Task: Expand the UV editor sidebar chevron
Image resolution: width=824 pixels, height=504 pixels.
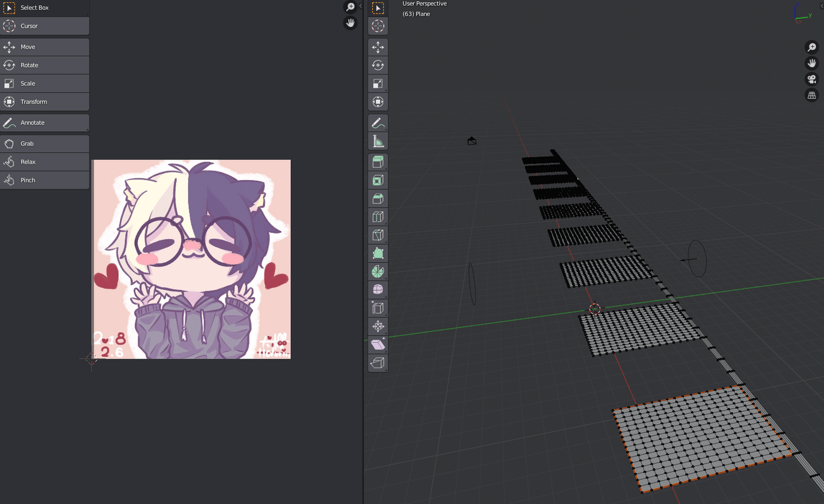Action: [360, 6]
